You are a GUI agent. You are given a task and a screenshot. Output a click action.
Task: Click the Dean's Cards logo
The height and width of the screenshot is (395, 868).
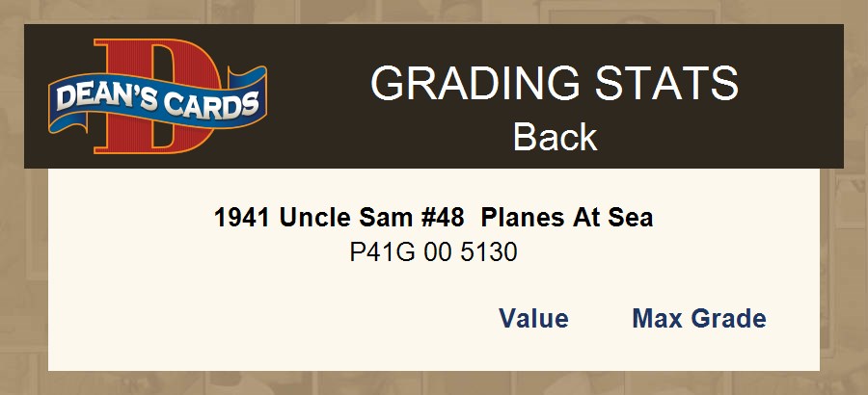(x=157, y=96)
